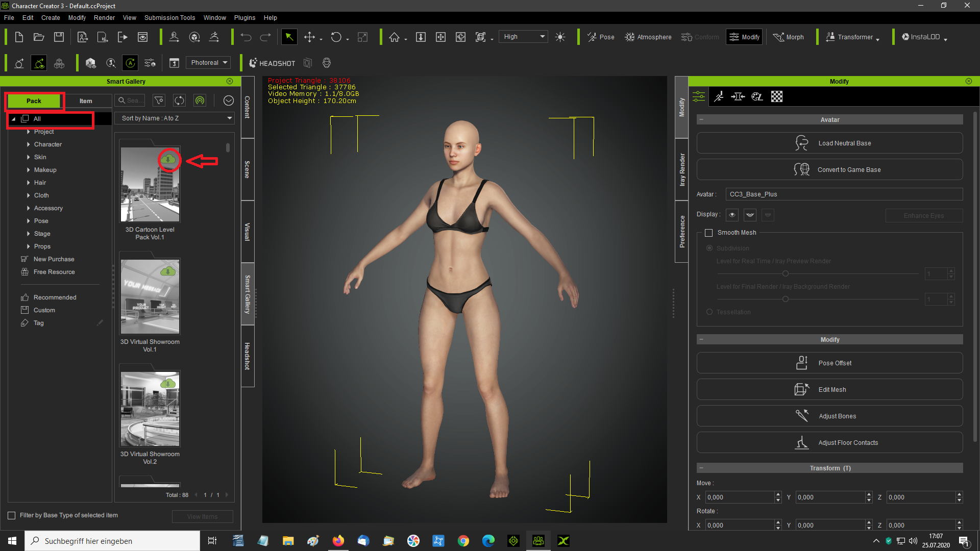This screenshot has width=980, height=551.
Task: Click the checkerboard texture icon in Modify panel
Action: [777, 96]
